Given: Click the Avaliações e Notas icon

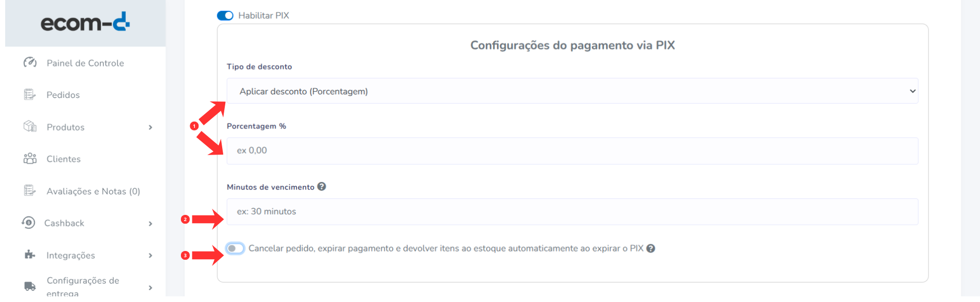Looking at the screenshot, I should coord(30,191).
